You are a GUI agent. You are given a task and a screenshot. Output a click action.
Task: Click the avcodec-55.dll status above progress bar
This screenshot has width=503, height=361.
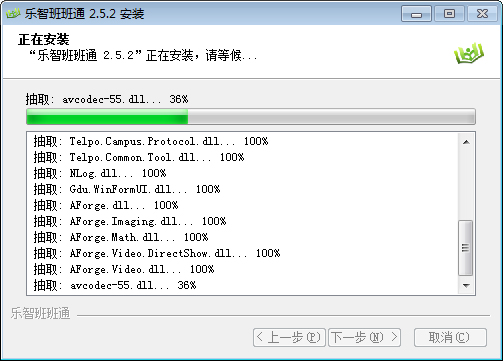[107, 99]
